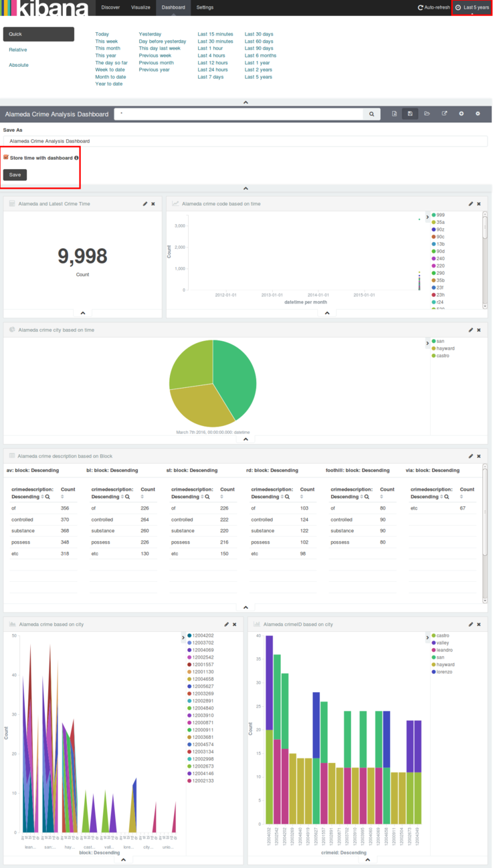This screenshot has width=493, height=868.
Task: Click the search magnifier button in the query bar
Action: [372, 114]
